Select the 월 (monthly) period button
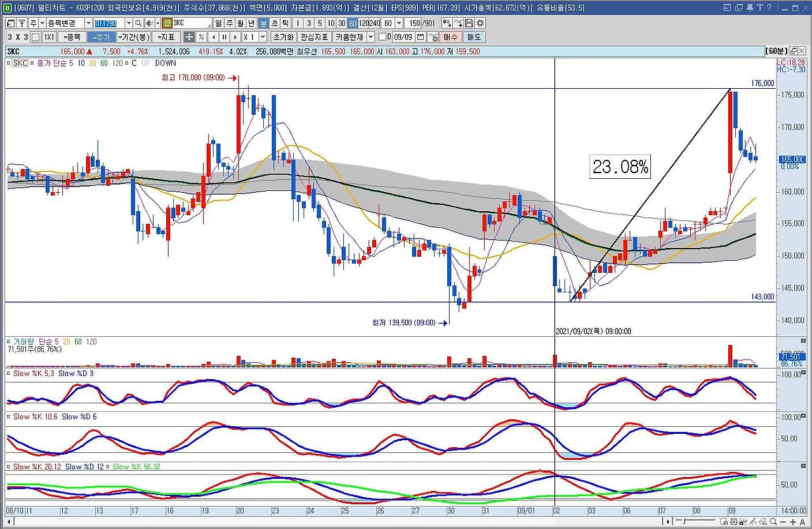The image size is (812, 529). [x=240, y=23]
